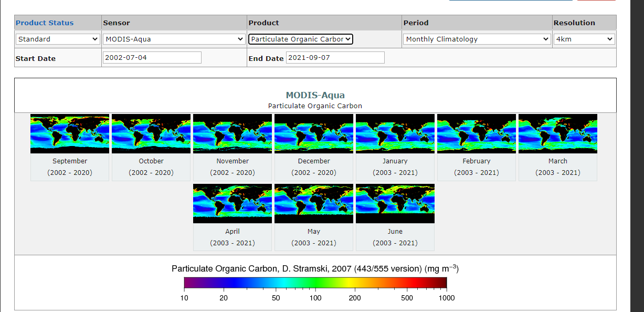Click the MODIS-Aqua heading above the maps

tap(315, 95)
